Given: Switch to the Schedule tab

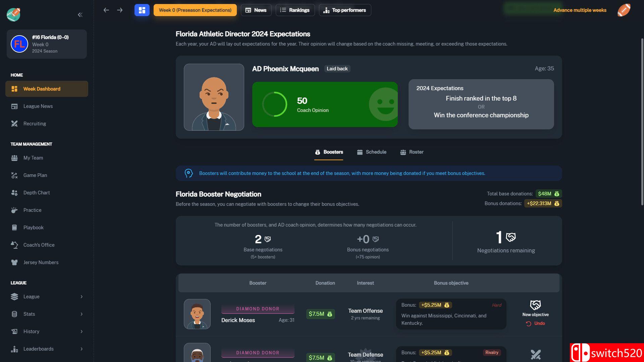Looking at the screenshot, I should click(372, 152).
